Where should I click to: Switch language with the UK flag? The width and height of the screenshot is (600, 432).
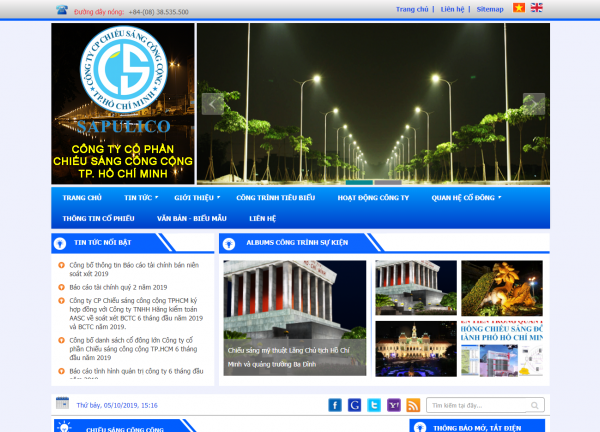tap(537, 8)
